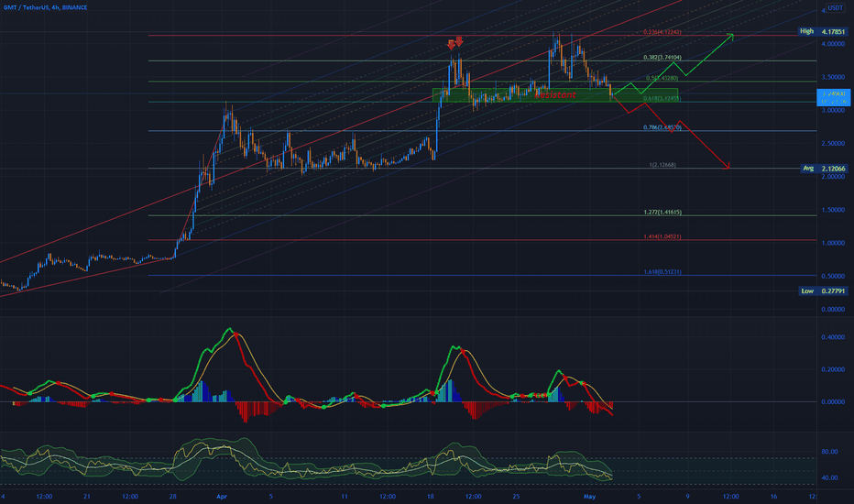Click the 1.414(1.04521) Fibonacci level label
Screen dimensions: 854x504
(662, 236)
